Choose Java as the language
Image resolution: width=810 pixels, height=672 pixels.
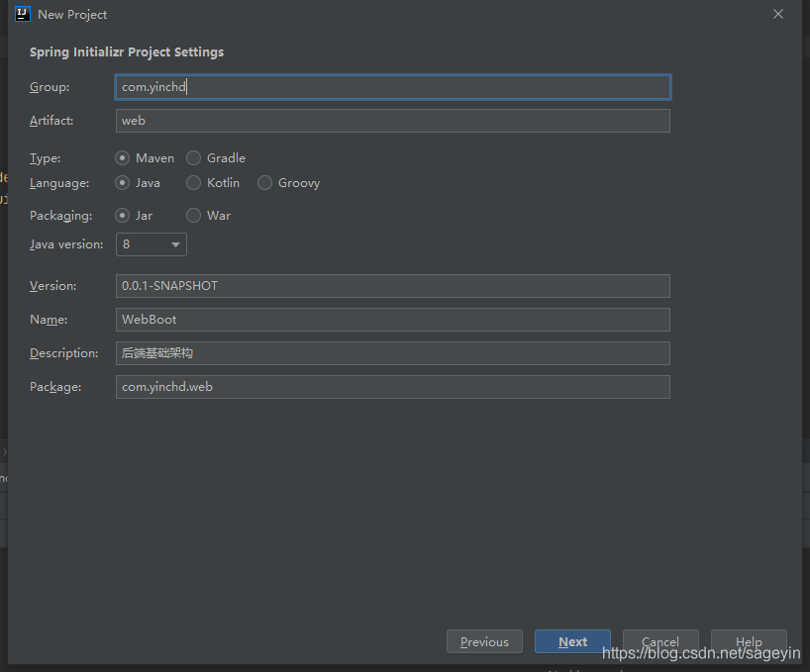[123, 183]
